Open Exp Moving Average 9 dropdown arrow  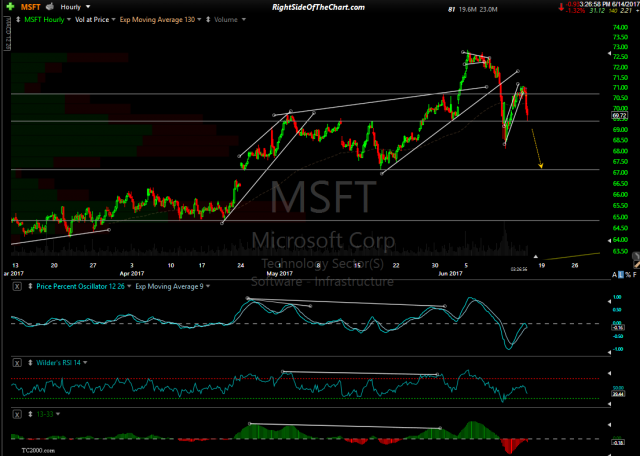pyautogui.click(x=208, y=287)
